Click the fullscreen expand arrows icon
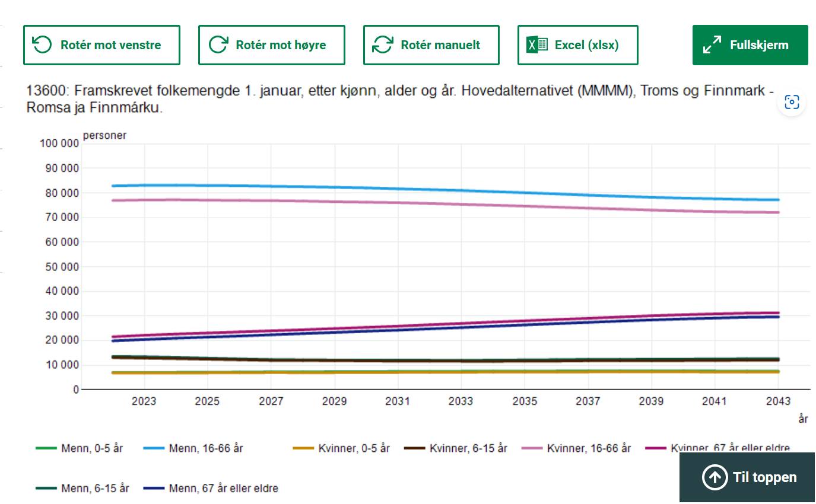Screen dimensions: 816x504 pos(712,45)
